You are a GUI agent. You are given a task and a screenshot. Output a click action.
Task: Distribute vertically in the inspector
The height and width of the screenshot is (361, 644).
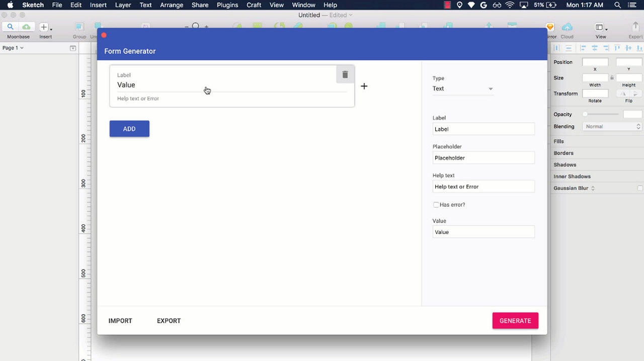coord(568,48)
